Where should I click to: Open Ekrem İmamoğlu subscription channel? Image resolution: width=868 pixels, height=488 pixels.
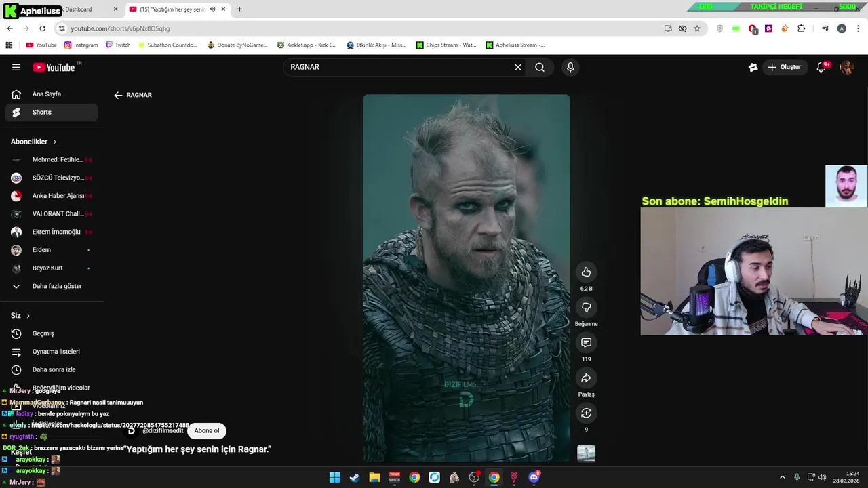click(52, 232)
